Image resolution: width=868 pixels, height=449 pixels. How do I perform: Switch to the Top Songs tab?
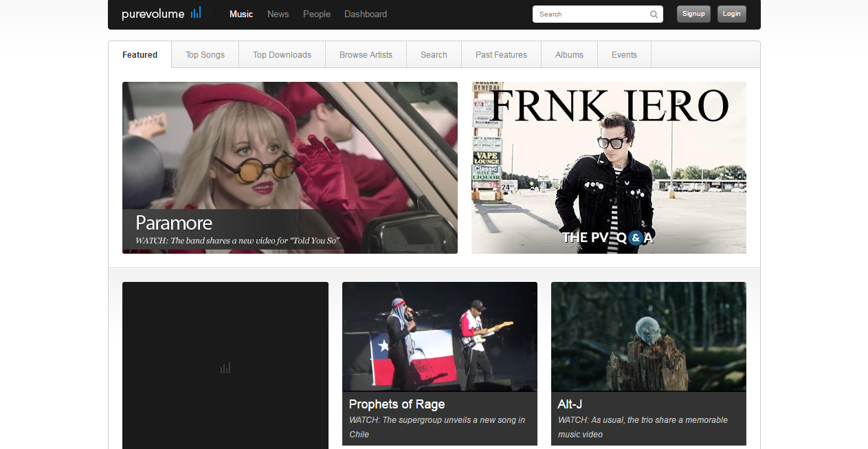point(205,55)
